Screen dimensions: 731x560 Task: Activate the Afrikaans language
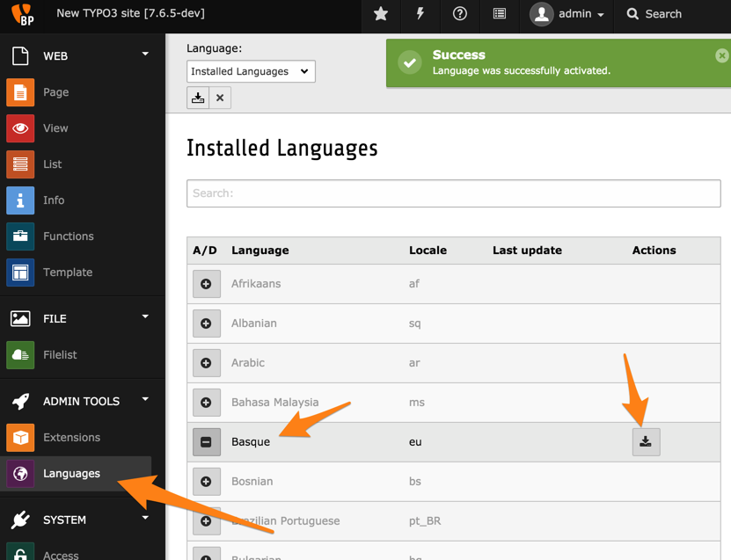click(x=207, y=284)
